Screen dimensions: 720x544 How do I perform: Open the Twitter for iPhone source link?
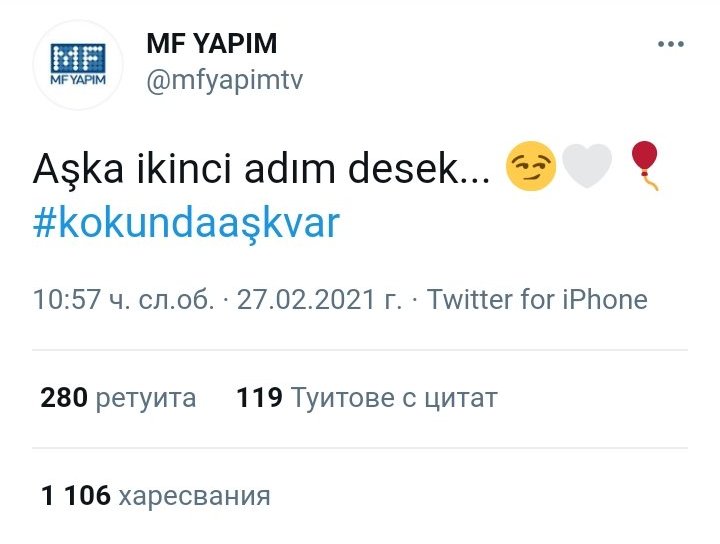click(x=537, y=300)
